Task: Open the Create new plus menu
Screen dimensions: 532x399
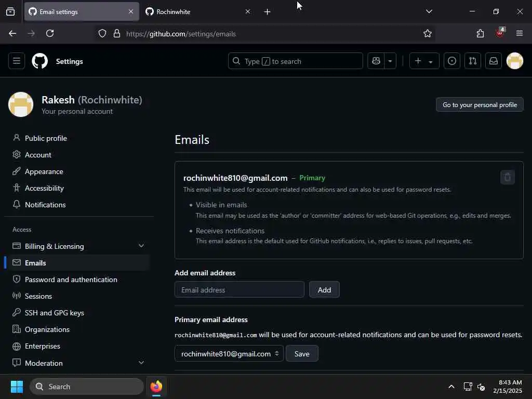Action: tap(424, 61)
